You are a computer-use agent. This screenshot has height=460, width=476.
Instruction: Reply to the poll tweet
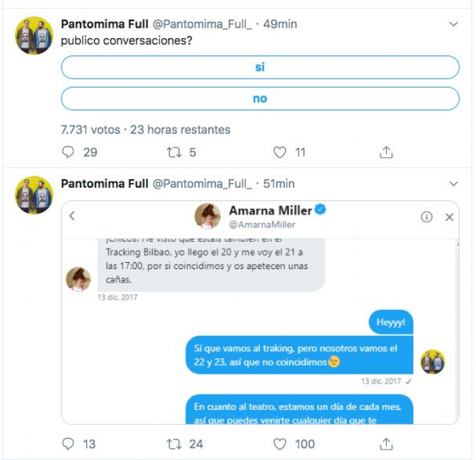point(68,152)
